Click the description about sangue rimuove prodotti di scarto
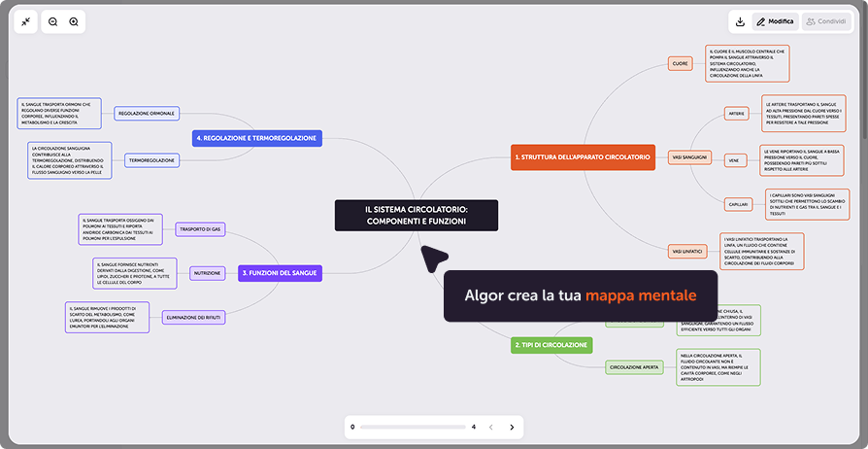This screenshot has height=449, width=868. click(x=107, y=318)
